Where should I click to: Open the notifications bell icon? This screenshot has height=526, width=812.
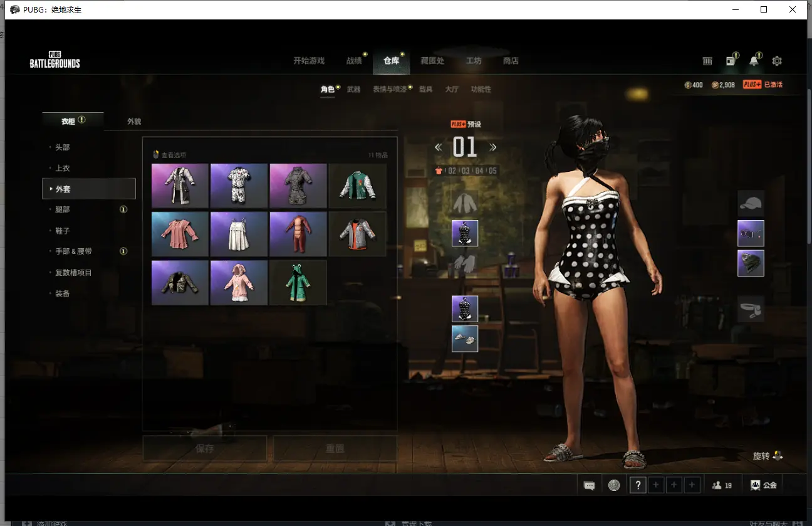pyautogui.click(x=754, y=61)
